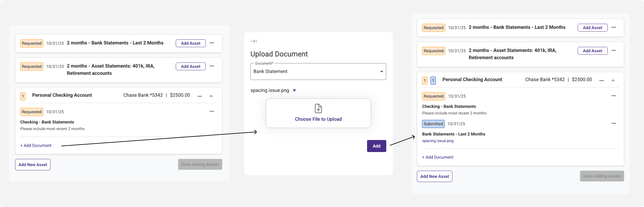This screenshot has height=207, width=644.
Task: Click the file upload icon in the drop zone
Action: (318, 109)
